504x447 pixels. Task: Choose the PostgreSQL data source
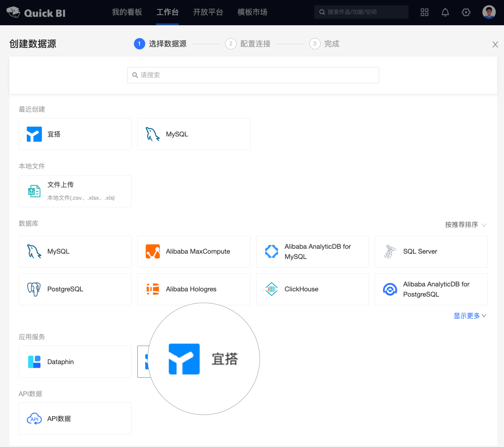pyautogui.click(x=75, y=289)
